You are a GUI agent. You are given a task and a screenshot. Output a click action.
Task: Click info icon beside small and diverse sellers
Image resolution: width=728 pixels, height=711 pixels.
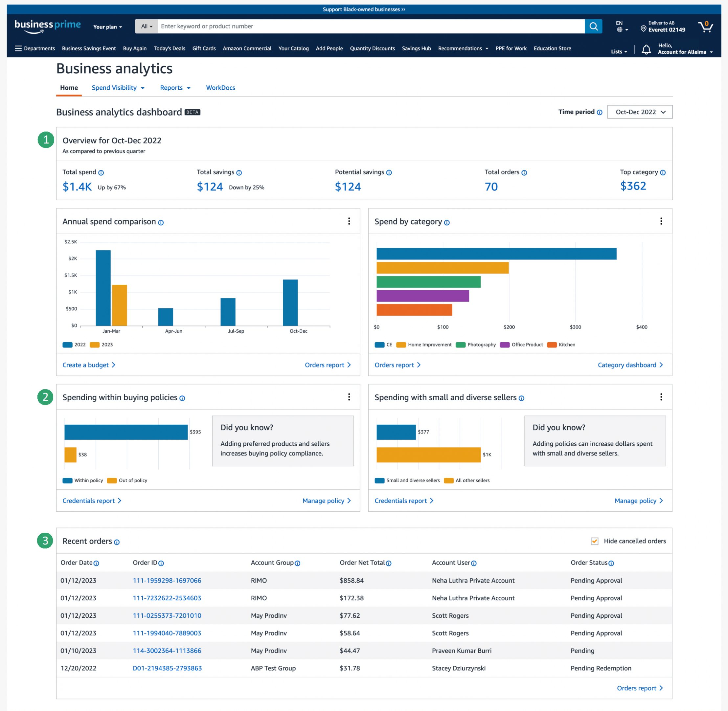pos(521,398)
